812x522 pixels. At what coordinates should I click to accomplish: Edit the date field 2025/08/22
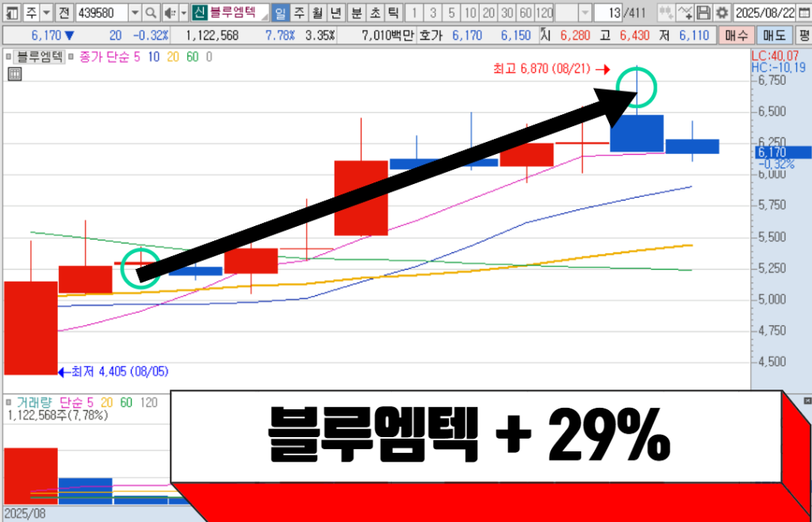coord(765,12)
